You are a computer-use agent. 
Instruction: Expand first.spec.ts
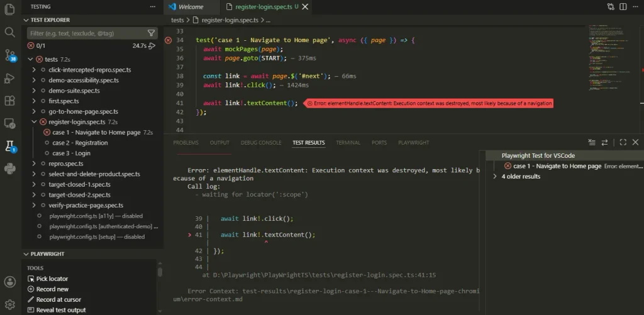(34, 101)
